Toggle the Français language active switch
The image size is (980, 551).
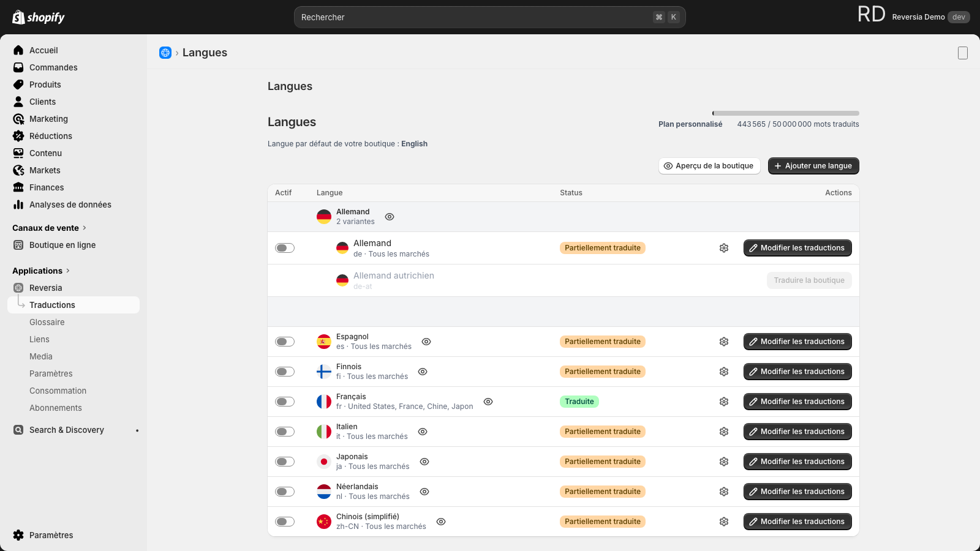(x=285, y=402)
